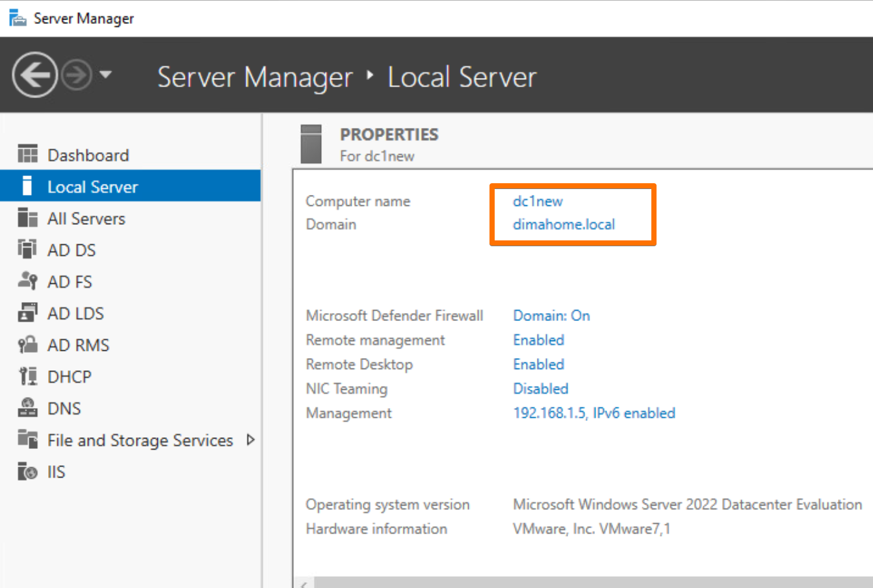Click the DHCP role icon

point(27,376)
